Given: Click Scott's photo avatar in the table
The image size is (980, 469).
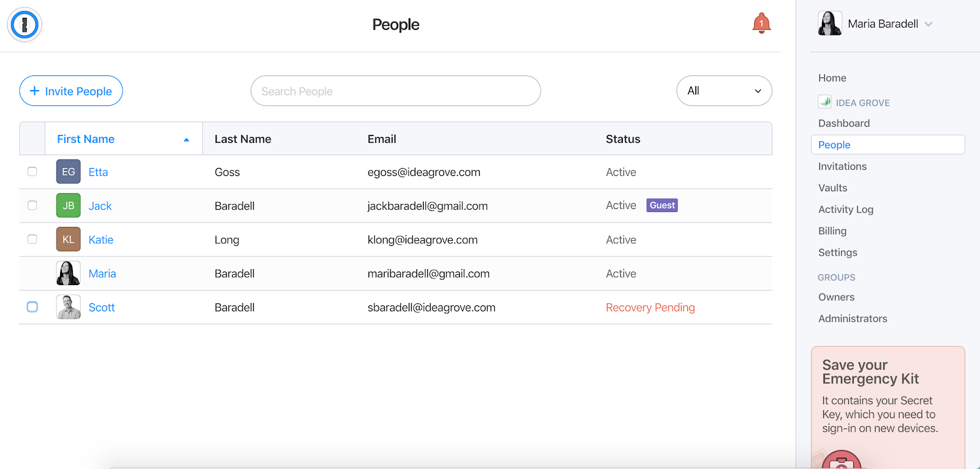Looking at the screenshot, I should coord(69,307).
